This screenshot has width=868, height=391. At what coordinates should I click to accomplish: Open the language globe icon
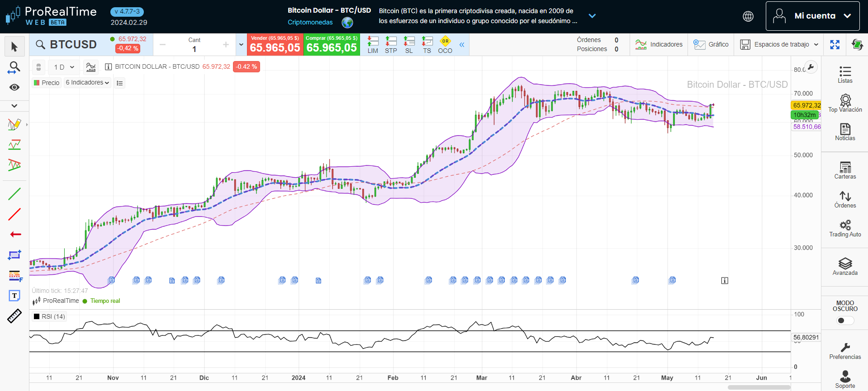pos(748,16)
